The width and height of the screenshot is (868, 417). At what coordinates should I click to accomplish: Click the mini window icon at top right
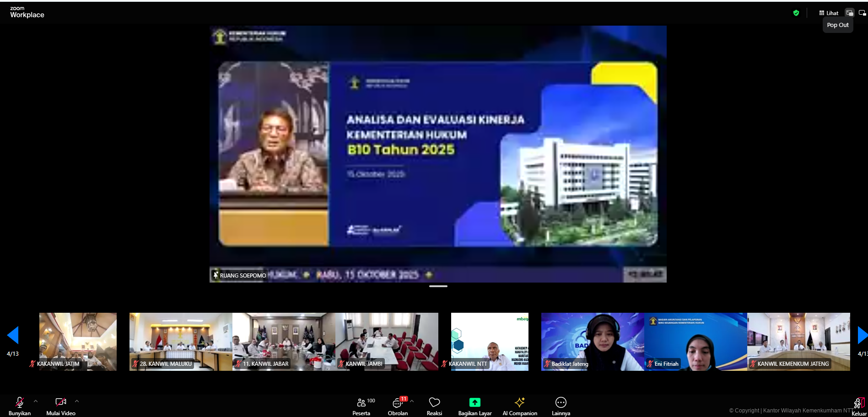pyautogui.click(x=862, y=13)
